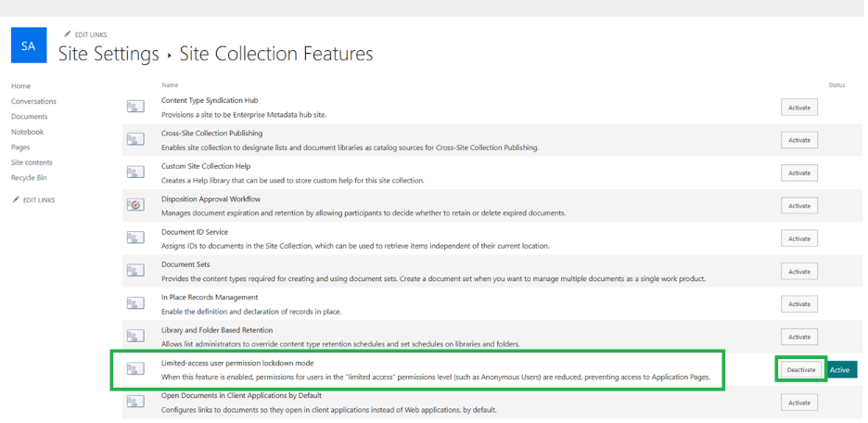Click description 'Creates a Help library'
868x423 pixels.
(x=292, y=181)
